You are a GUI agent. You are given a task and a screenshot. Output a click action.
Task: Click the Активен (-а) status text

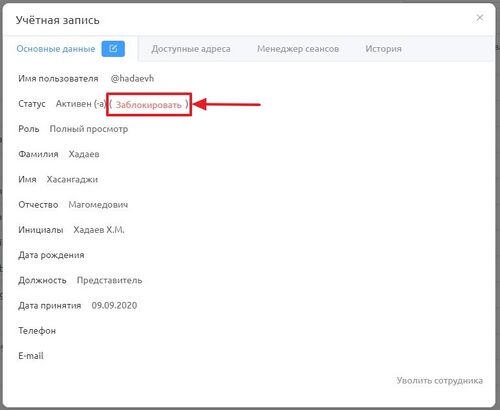pyautogui.click(x=81, y=104)
